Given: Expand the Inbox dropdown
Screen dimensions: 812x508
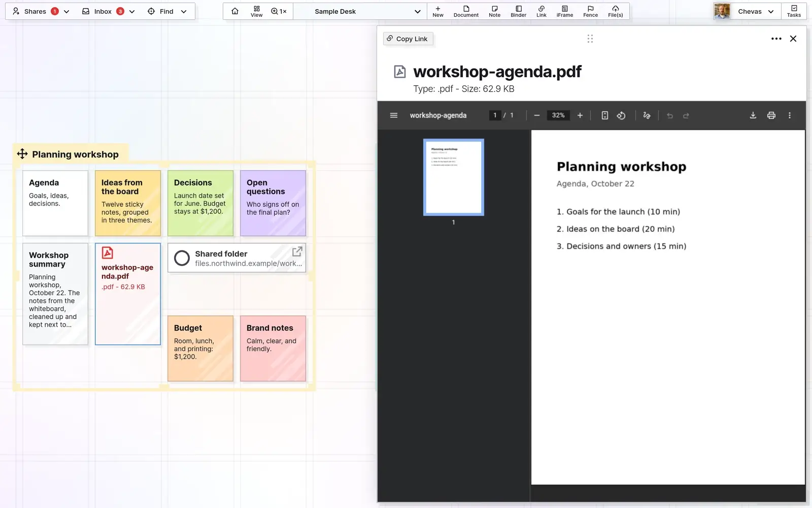Looking at the screenshot, I should point(132,11).
